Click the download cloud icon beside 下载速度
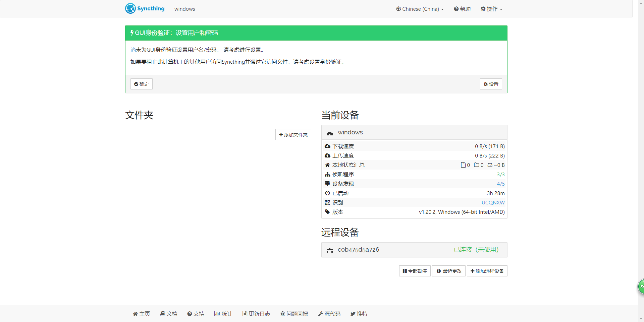The image size is (644, 322). [327, 146]
